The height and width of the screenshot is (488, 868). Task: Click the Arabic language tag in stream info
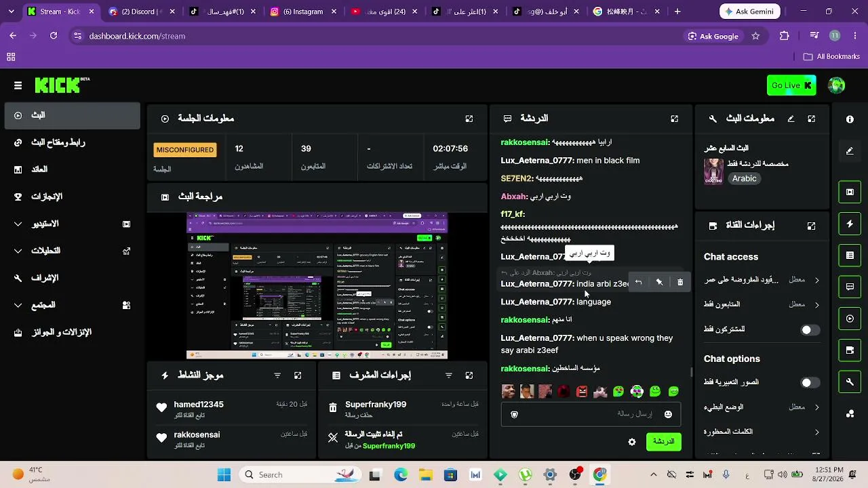click(x=744, y=179)
